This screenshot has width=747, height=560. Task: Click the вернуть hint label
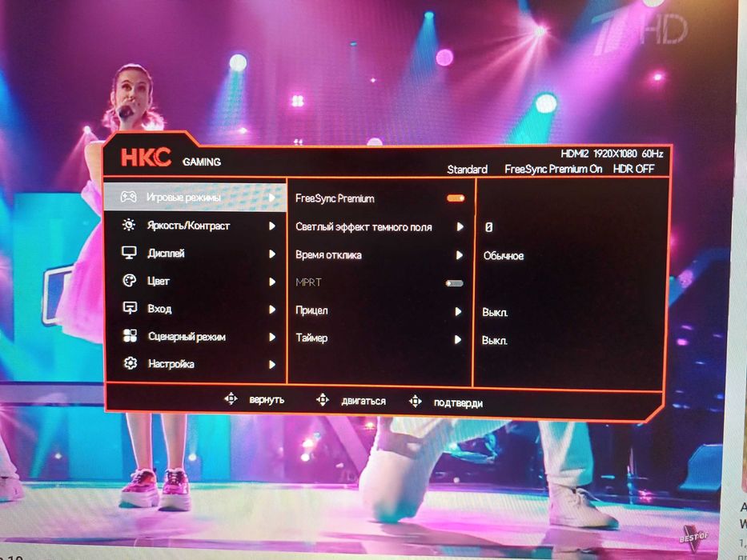coord(267,400)
